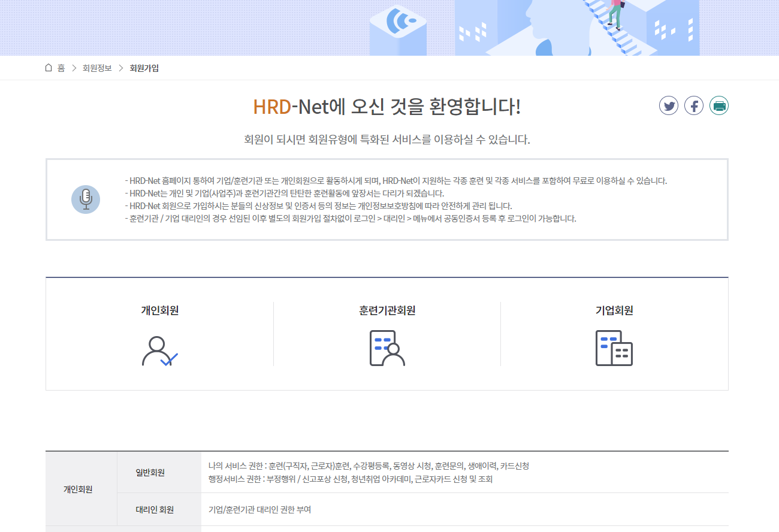Click the notice line starting 'HRD-Net 홈페이지 통하여'
Screen dimensions: 779x532
pos(395,180)
